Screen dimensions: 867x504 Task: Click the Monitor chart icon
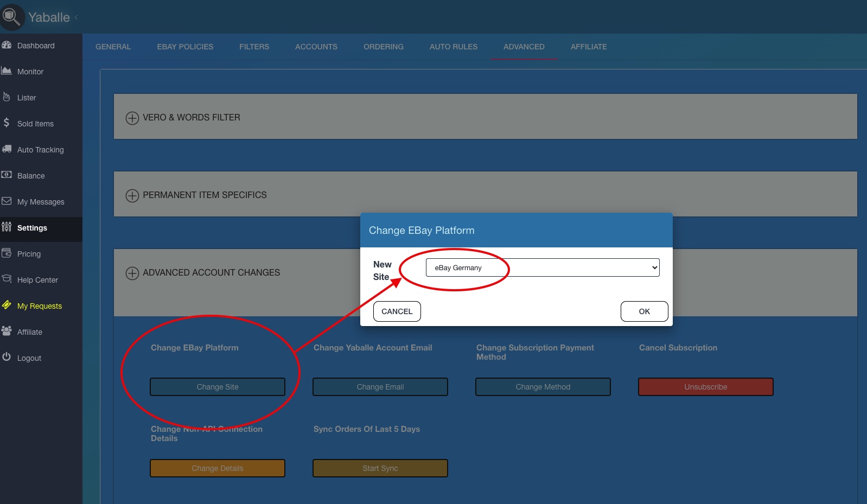7,71
